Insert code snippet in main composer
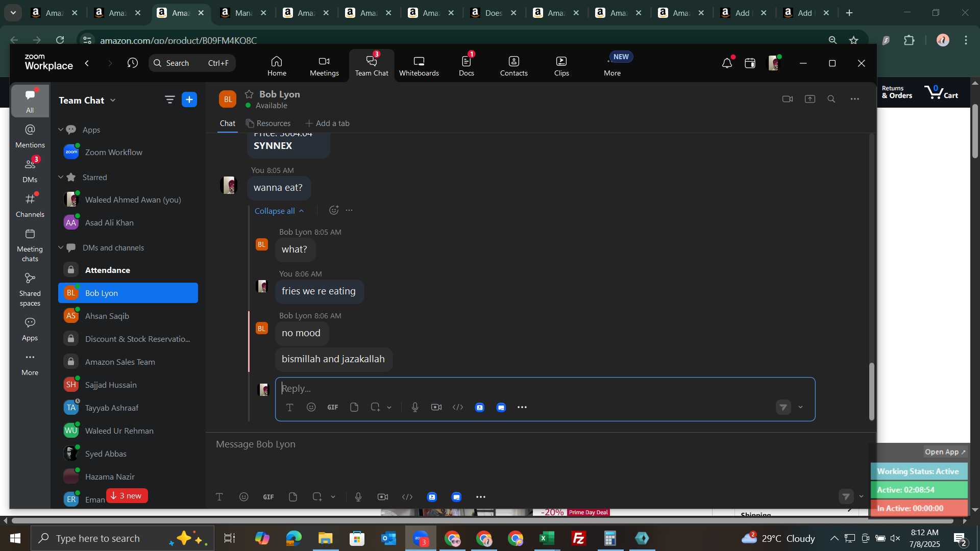Screen dimensions: 980x551 (407, 497)
